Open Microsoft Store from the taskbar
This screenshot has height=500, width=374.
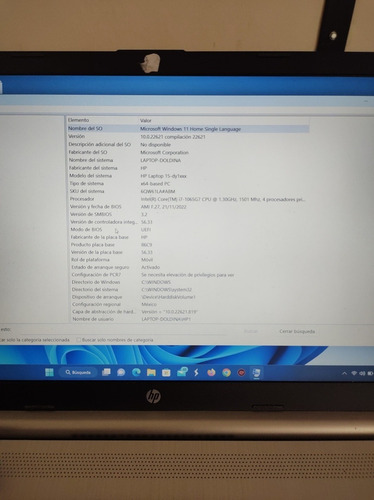(166, 372)
